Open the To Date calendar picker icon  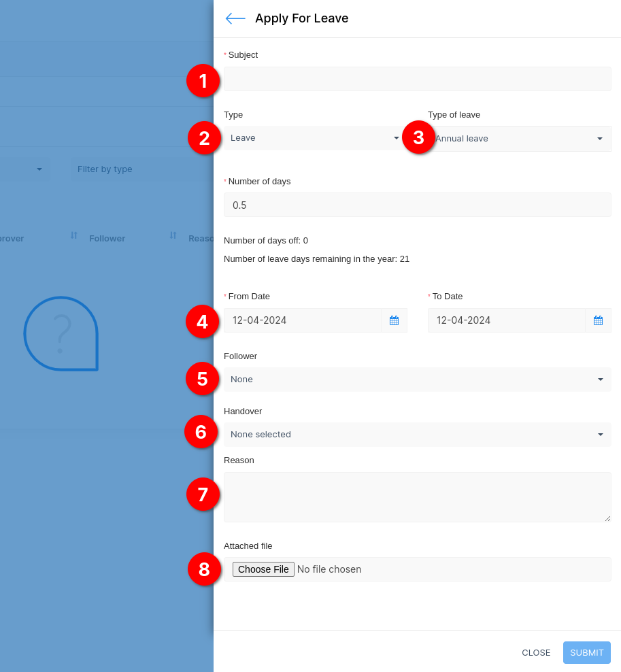[x=598, y=320]
